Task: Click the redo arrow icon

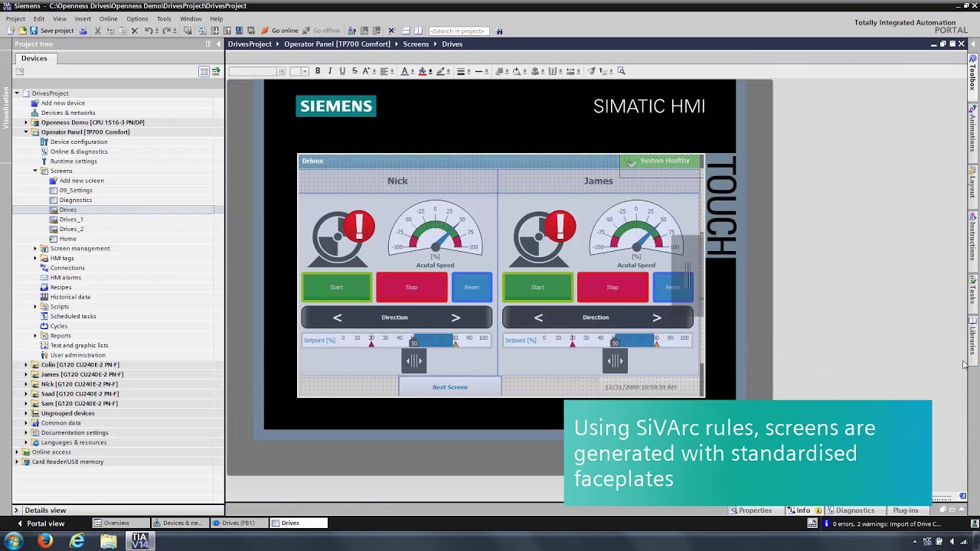Action: (167, 31)
